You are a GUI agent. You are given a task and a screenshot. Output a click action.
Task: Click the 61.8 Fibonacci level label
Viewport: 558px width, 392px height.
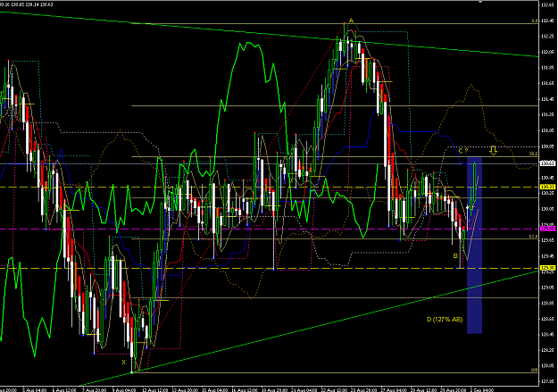point(533,236)
